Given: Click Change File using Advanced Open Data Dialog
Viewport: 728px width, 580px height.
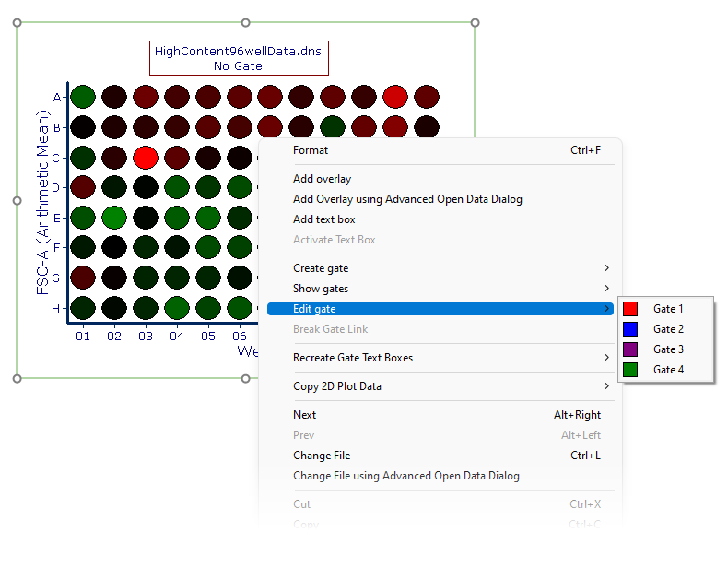Looking at the screenshot, I should (440, 476).
